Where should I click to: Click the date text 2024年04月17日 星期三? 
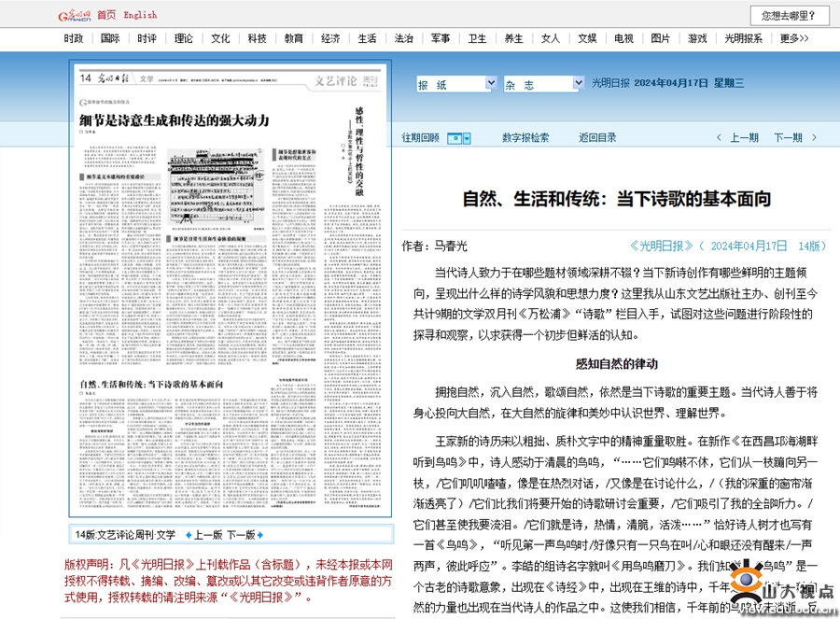pos(689,83)
